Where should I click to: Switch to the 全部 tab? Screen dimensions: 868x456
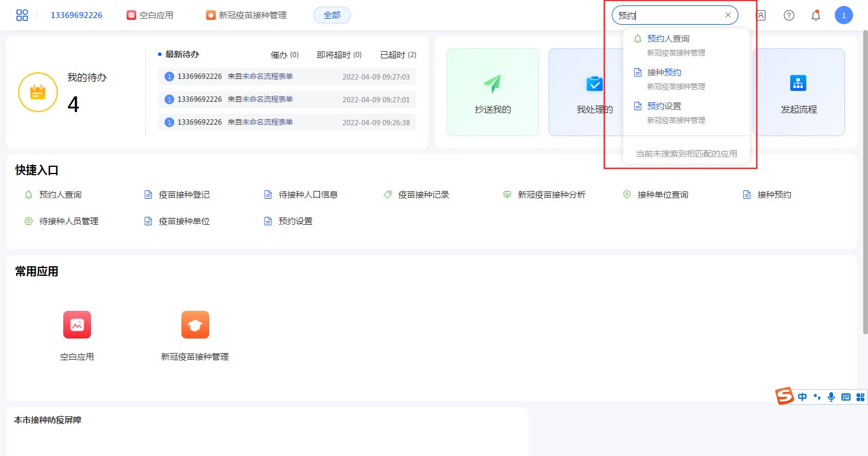332,15
